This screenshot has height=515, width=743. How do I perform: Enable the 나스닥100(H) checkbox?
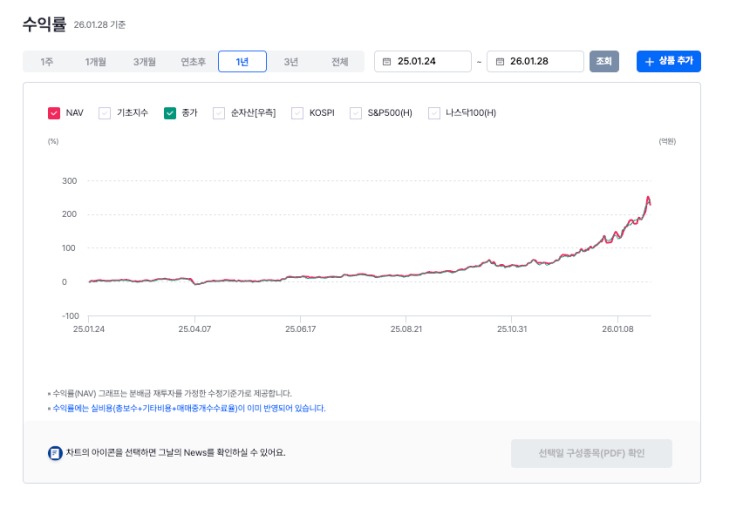[x=434, y=113]
